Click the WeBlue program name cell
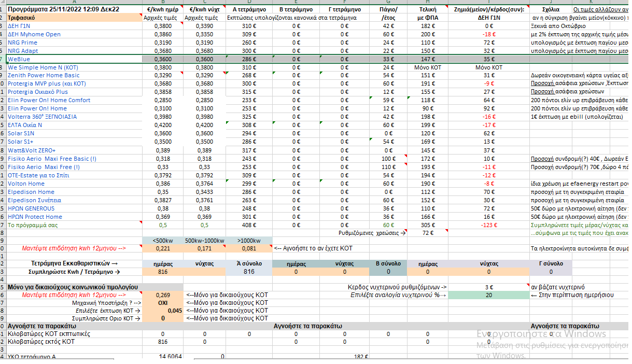632x364 pixels. (x=75, y=59)
